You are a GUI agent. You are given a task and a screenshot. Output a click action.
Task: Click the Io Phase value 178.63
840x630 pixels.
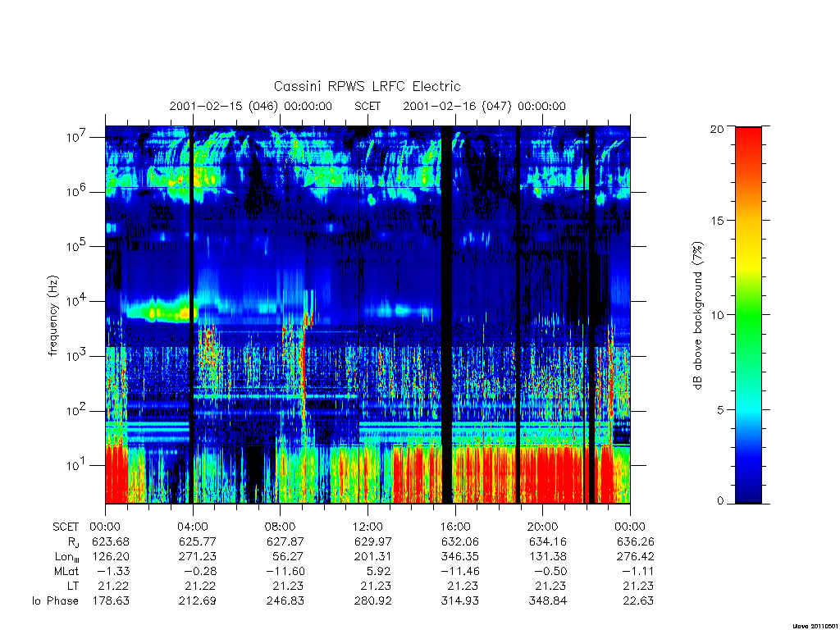[x=111, y=601]
